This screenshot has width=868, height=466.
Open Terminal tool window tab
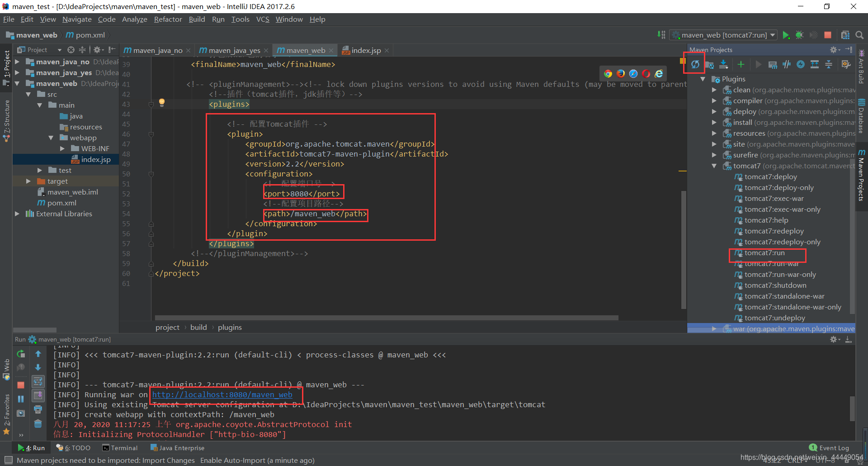[120, 448]
